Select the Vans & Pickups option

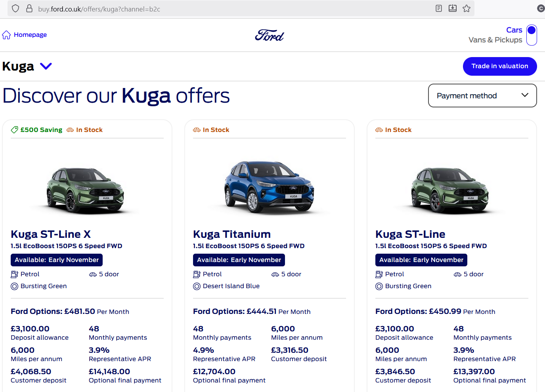click(495, 40)
